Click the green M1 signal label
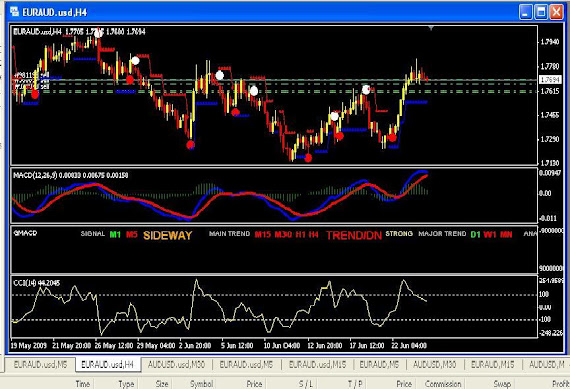The width and height of the screenshot is (570, 389). click(115, 234)
